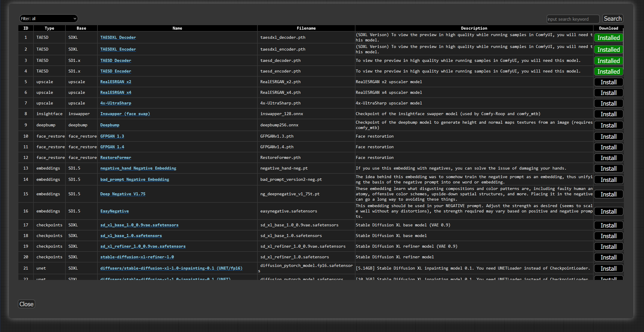Open the RestoreFormer link
Viewport: 644px width, 332px height.
116,157
